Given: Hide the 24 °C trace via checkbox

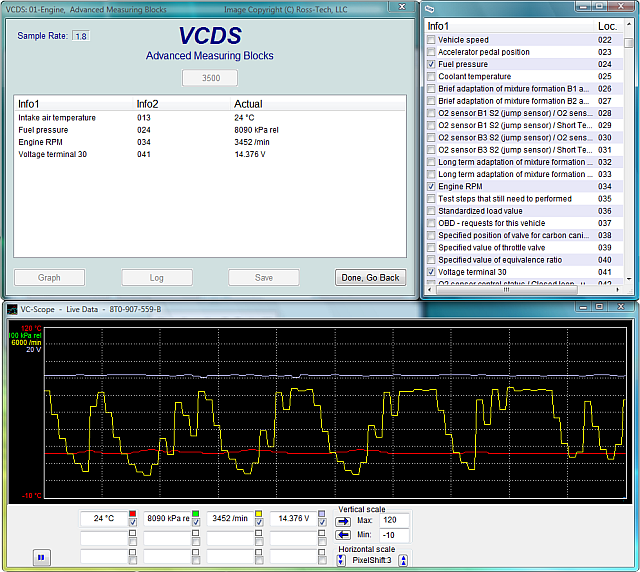Looking at the screenshot, I should (x=133, y=522).
